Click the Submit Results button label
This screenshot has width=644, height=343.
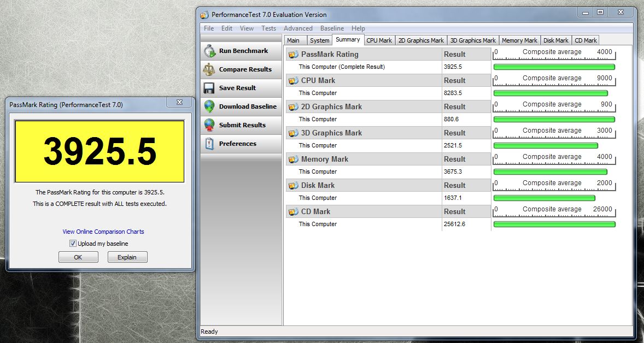point(242,125)
